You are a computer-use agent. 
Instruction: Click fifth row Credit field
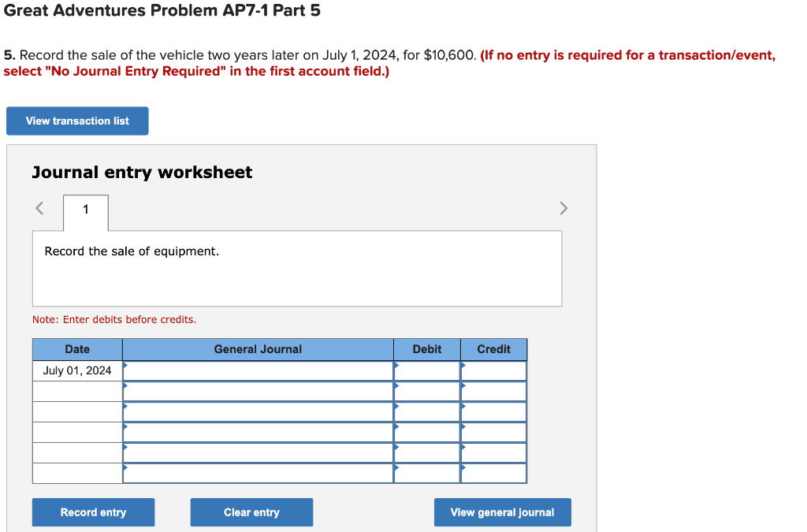493,453
